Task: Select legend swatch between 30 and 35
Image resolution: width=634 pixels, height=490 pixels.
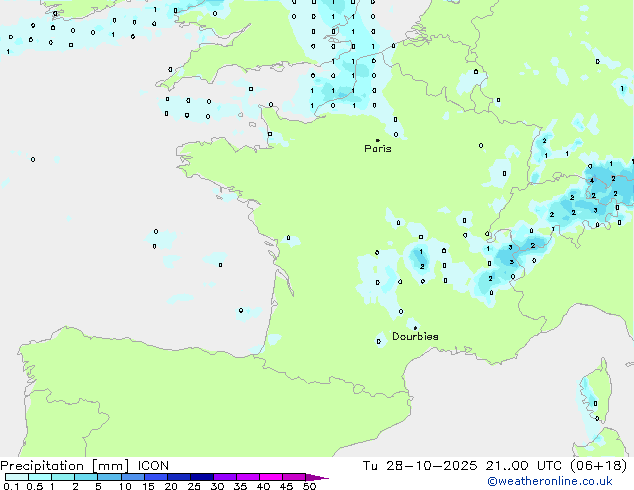Action: pos(224,477)
